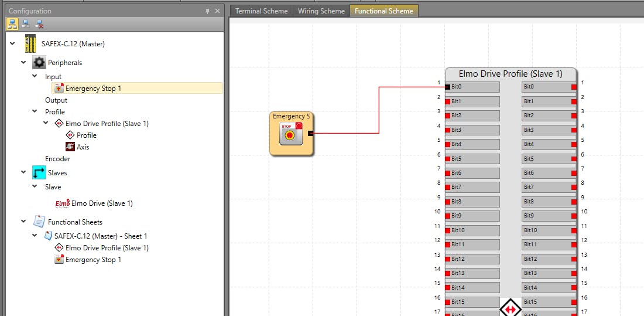Click the Functional Sheets notepad icon
The image size is (644, 316).
39,222
